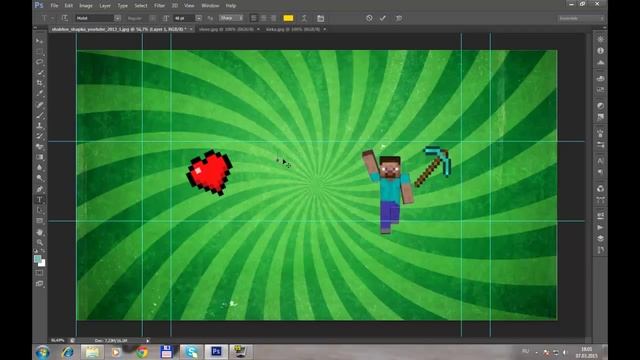Viewport: 640px width, 360px height.
Task: Select the Pen tool
Action: [x=40, y=189]
